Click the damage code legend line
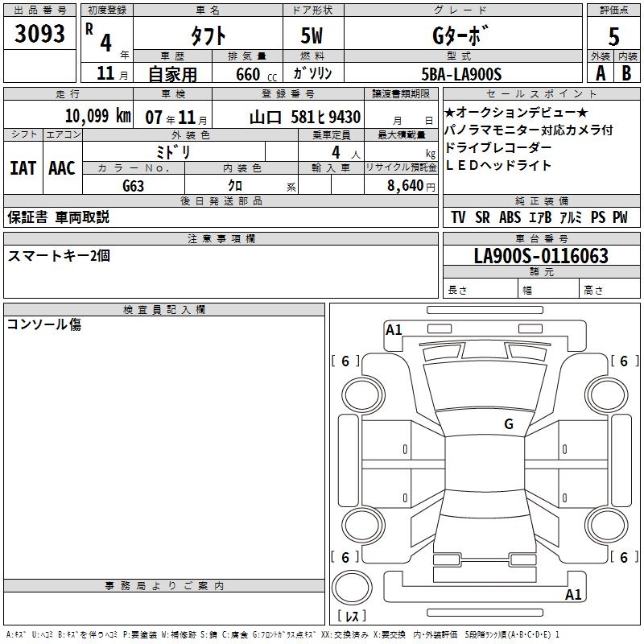 pyautogui.click(x=283, y=634)
